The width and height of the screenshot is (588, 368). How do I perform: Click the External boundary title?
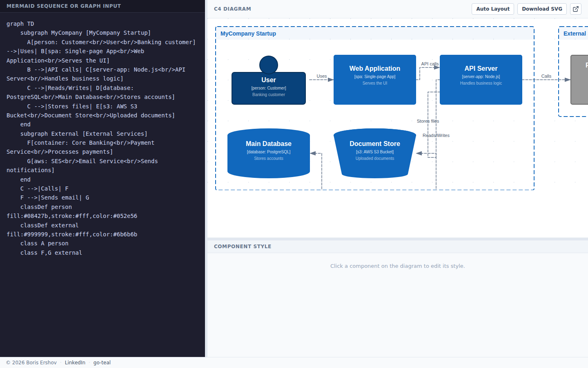(575, 34)
